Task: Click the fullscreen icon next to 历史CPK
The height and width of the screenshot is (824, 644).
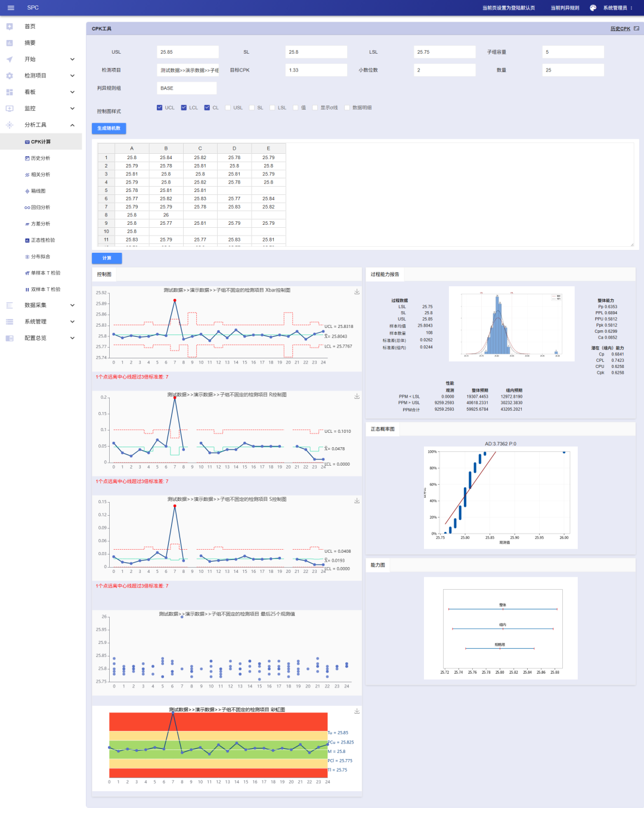Action: (636, 29)
